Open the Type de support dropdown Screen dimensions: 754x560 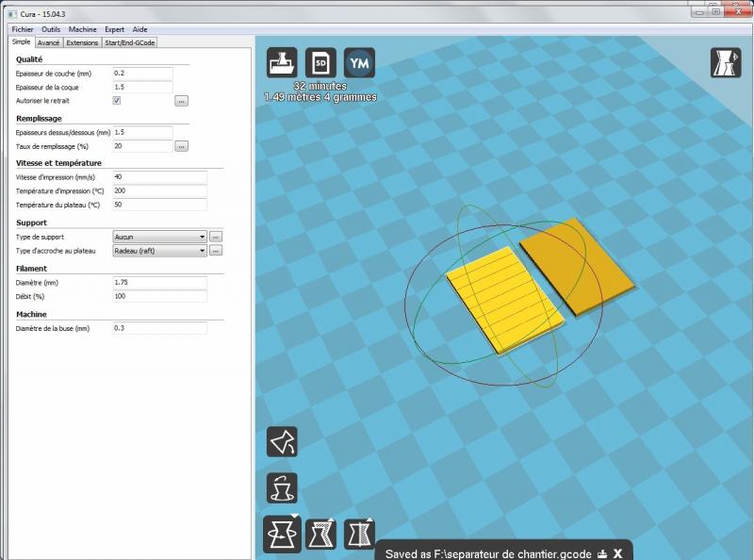(158, 237)
